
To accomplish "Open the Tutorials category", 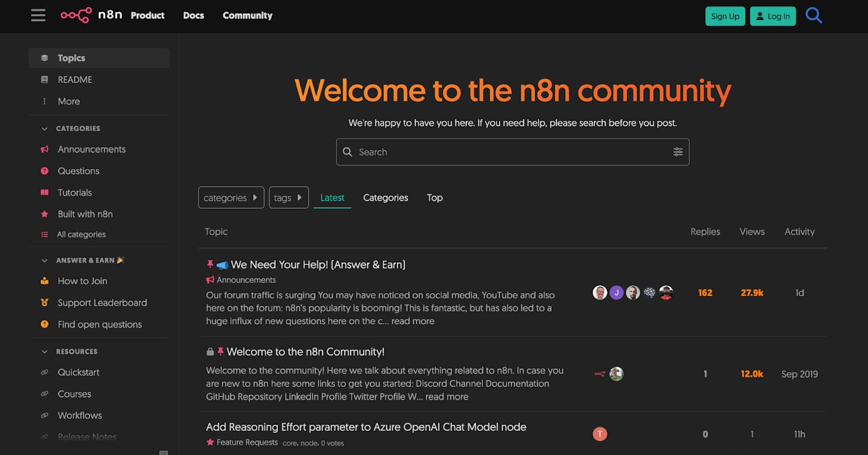I will 99,192.
